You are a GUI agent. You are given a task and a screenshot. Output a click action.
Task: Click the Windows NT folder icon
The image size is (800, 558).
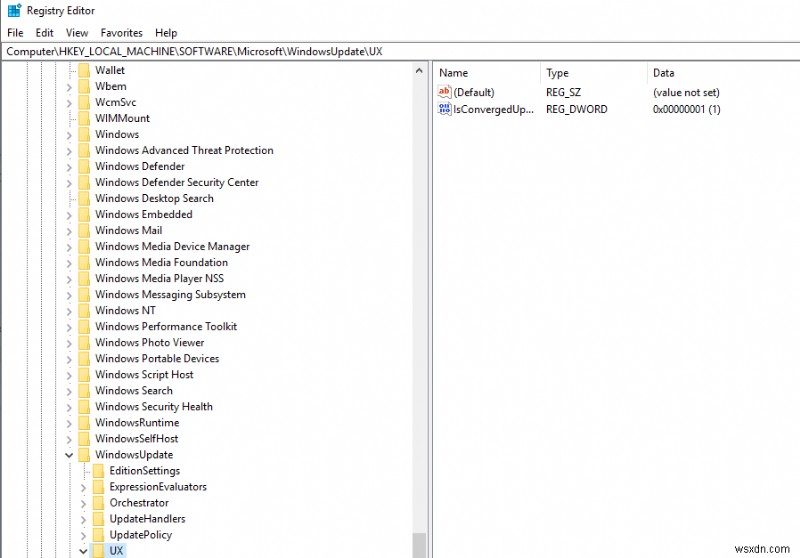coord(84,310)
